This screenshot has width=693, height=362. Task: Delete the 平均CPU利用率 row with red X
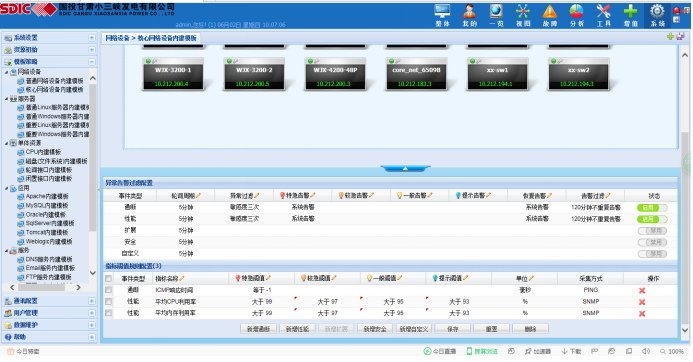pos(642,302)
